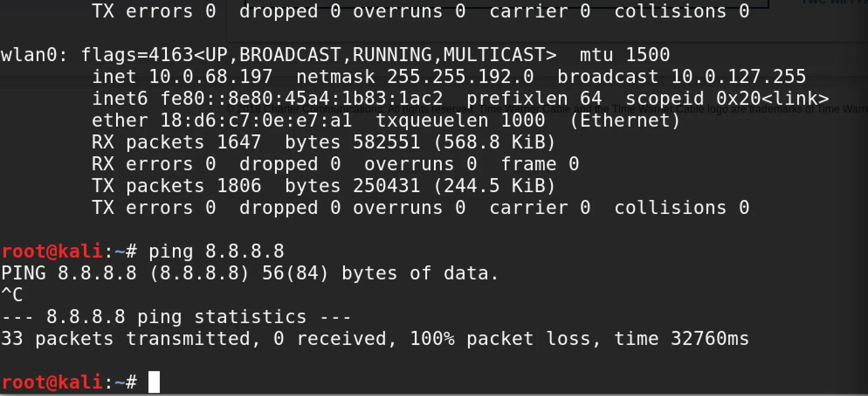Click the wlan0 interface name

[29, 55]
